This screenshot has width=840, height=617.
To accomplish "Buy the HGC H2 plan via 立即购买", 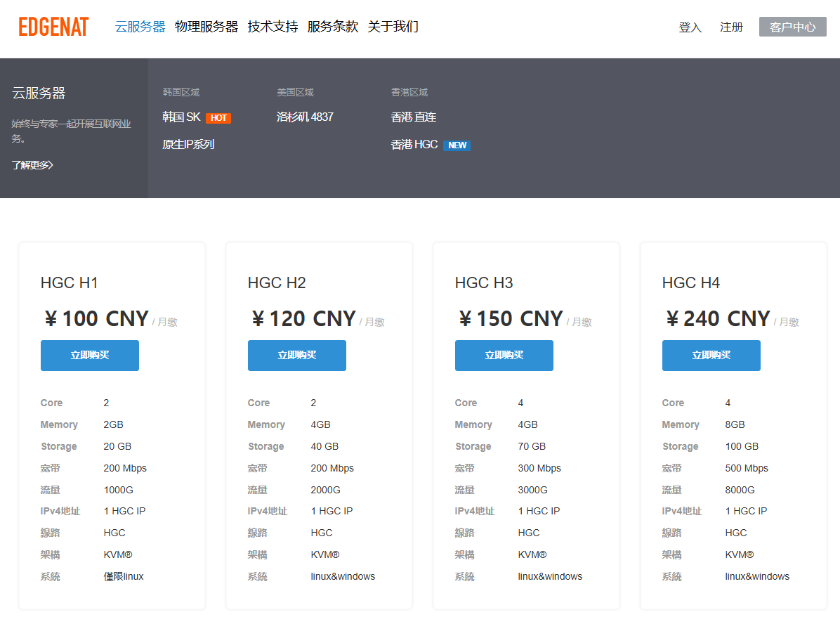I will point(296,356).
